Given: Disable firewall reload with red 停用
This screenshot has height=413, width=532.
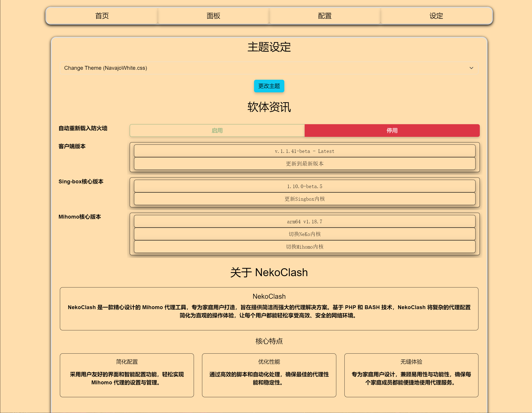Looking at the screenshot, I should point(392,131).
